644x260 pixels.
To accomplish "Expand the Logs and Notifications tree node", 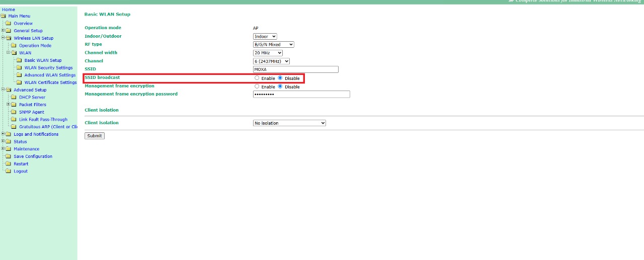I will tap(3, 134).
